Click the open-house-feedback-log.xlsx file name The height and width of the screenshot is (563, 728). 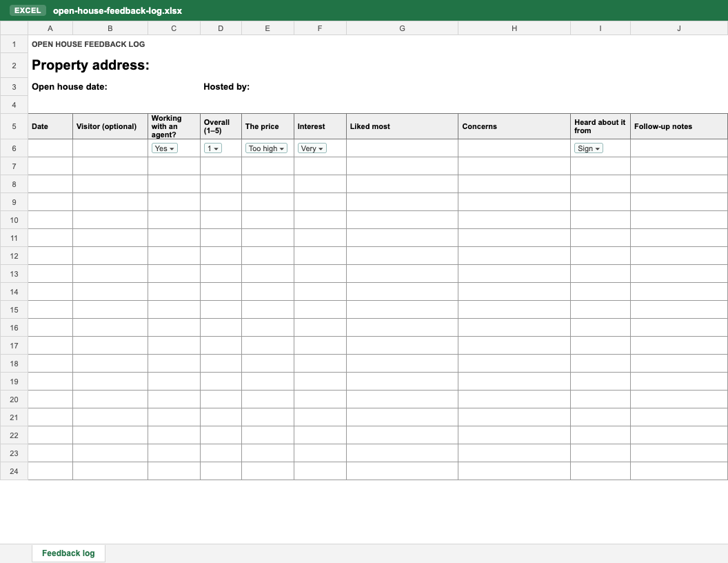tap(117, 10)
